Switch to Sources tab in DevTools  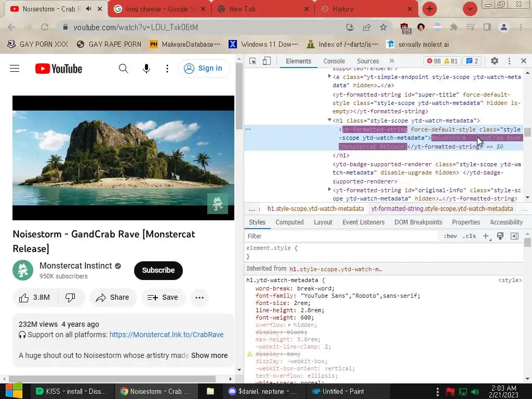pyautogui.click(x=368, y=61)
